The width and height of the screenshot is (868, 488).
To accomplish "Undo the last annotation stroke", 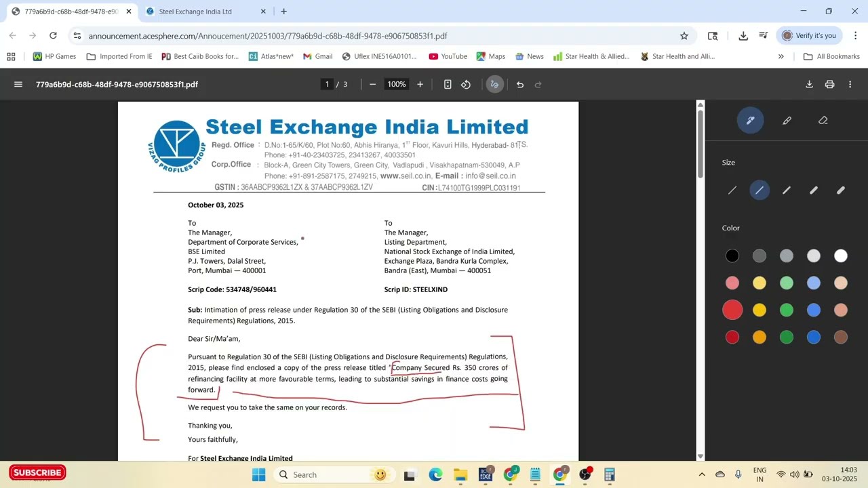I will 520,85.
